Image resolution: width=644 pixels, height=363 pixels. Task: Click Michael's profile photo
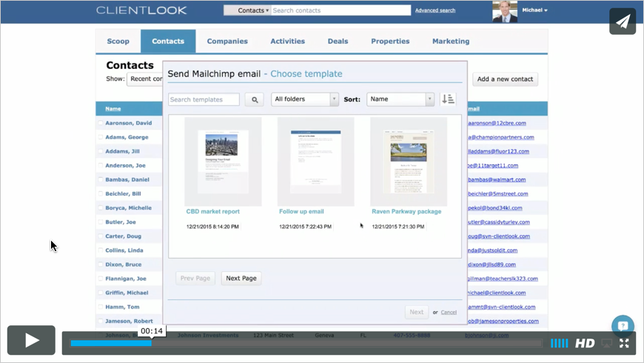505,12
